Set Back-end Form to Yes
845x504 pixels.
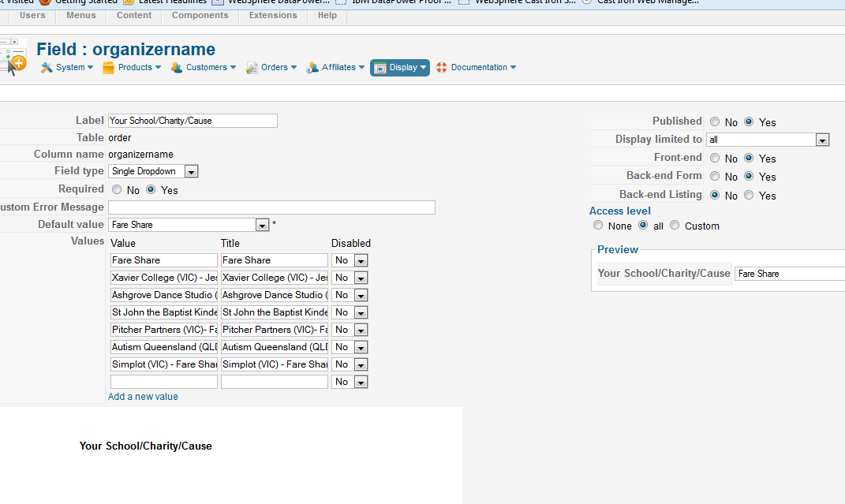click(749, 176)
